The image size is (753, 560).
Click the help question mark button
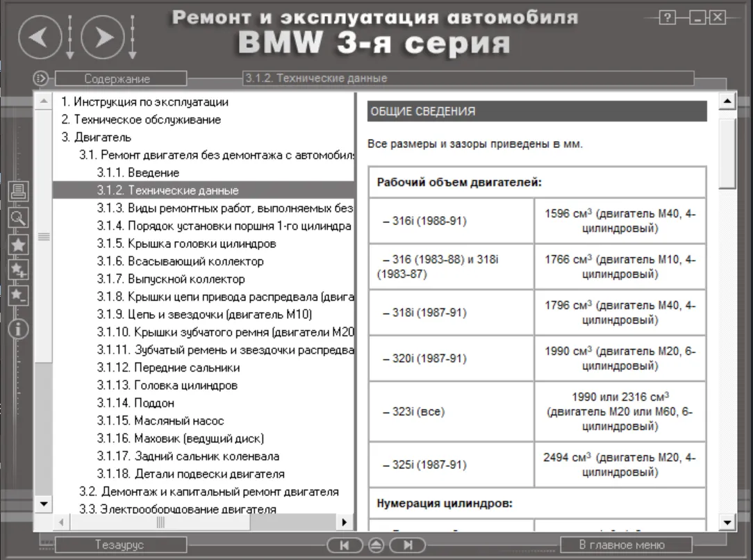click(x=667, y=19)
